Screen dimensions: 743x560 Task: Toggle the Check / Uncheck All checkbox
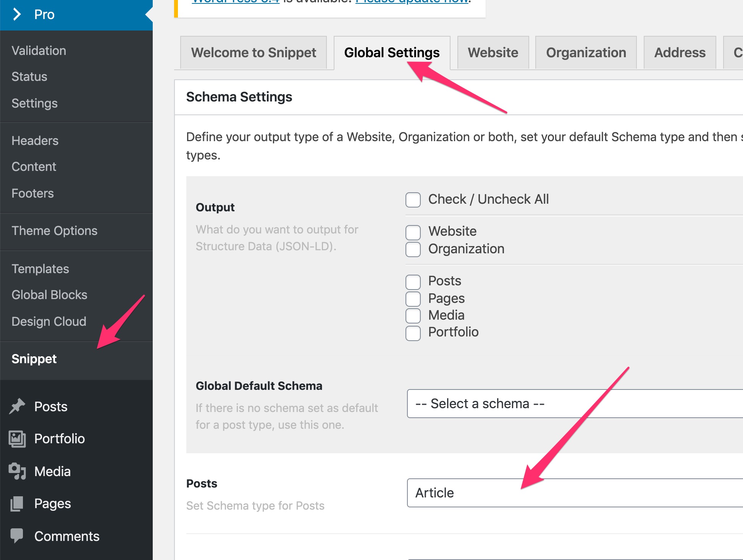click(x=413, y=200)
